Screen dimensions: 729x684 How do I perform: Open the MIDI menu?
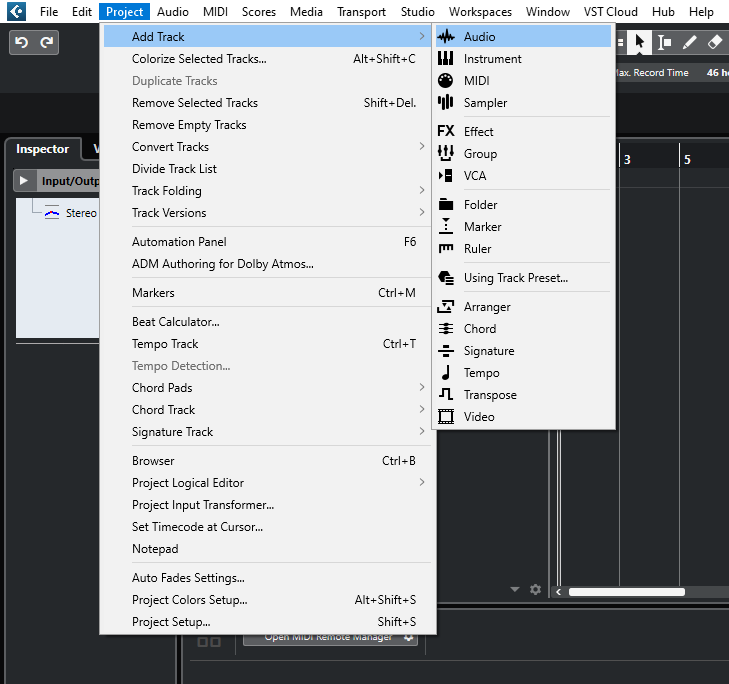pos(215,12)
